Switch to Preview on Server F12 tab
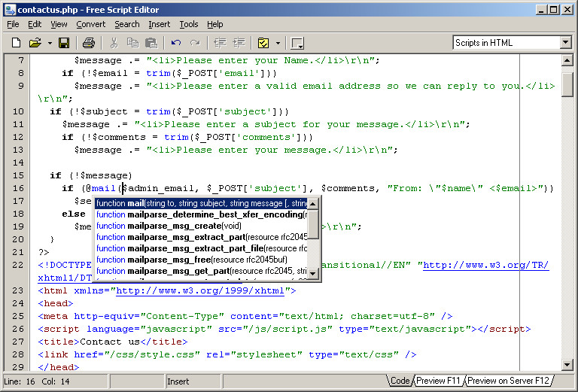The image size is (578, 392). tap(509, 381)
